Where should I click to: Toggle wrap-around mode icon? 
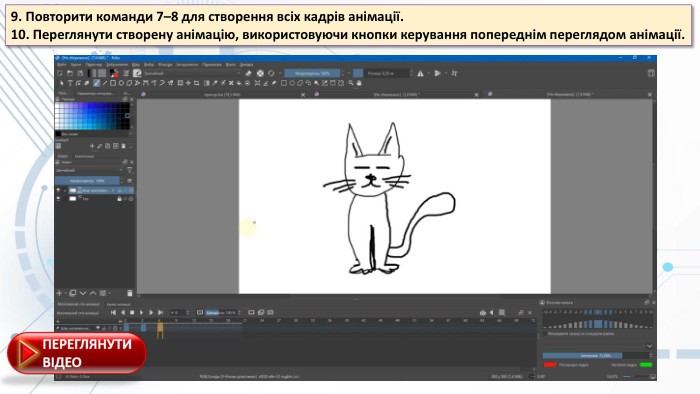click(454, 73)
